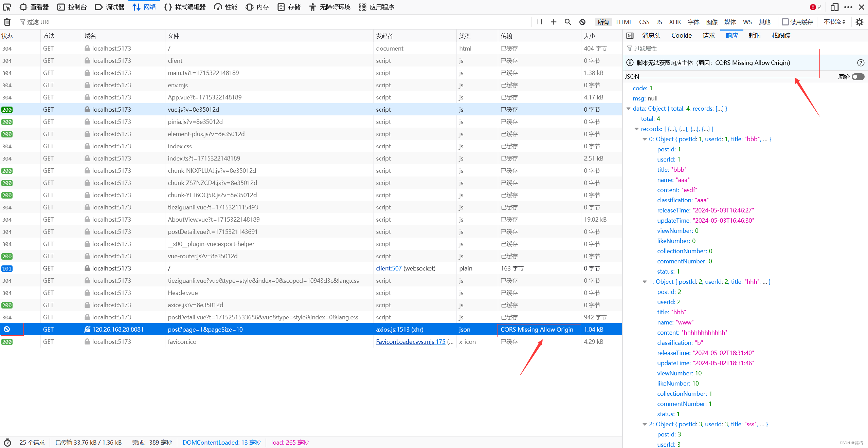Enable the 禁用缓存 checkbox
868x448 pixels.
coord(785,22)
